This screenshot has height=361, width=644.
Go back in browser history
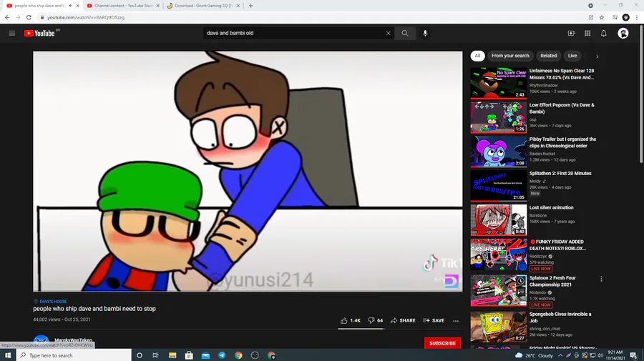click(7, 17)
